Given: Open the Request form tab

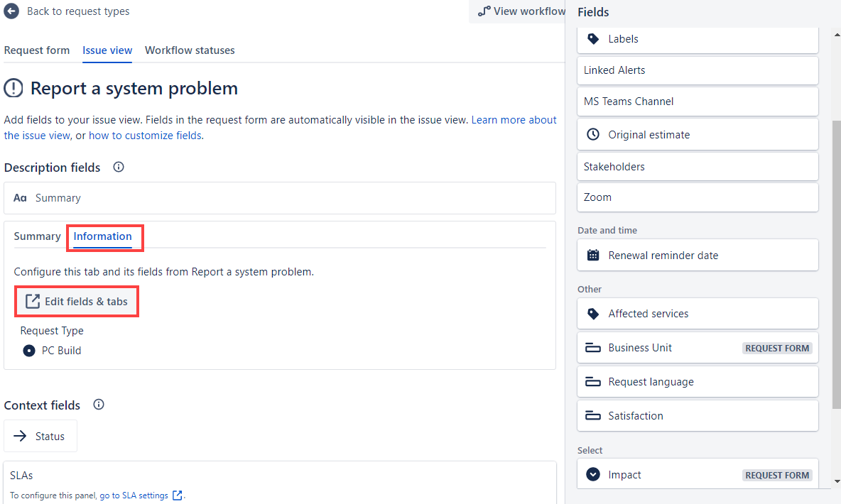Looking at the screenshot, I should 37,50.
